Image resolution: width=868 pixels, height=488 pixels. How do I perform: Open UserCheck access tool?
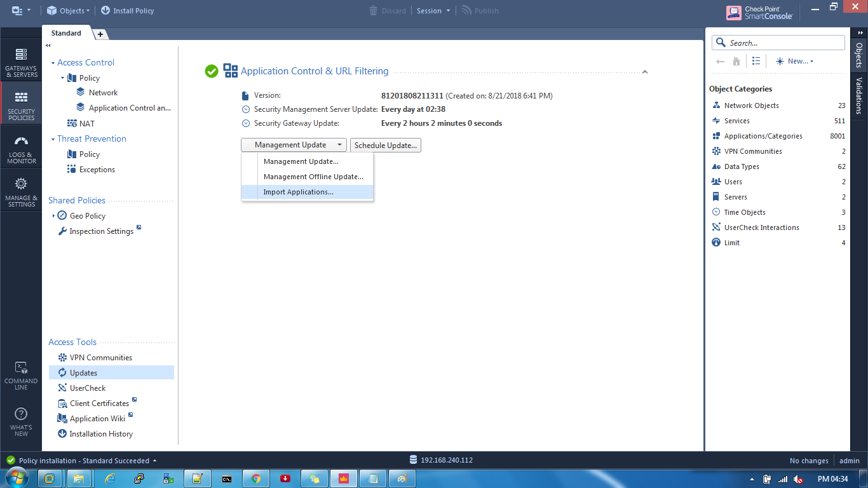[x=81, y=388]
